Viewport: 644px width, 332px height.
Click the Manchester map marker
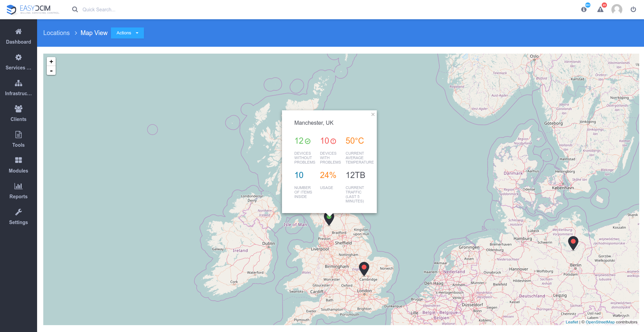coord(329,219)
